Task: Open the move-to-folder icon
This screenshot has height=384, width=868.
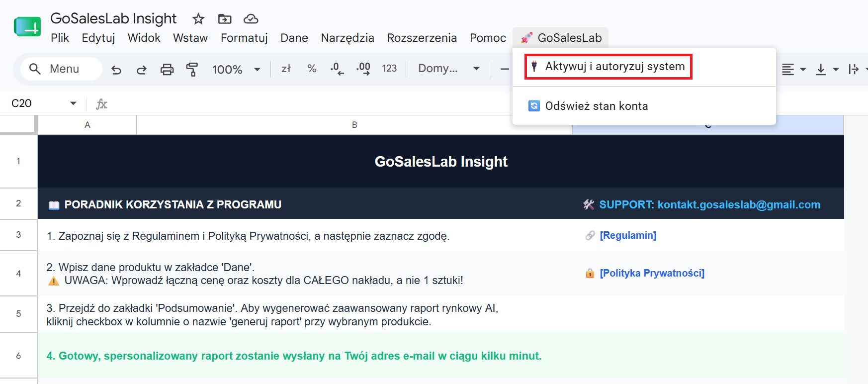Action: click(x=225, y=19)
